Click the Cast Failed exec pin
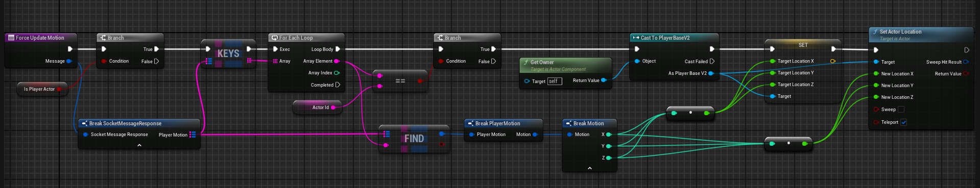This screenshot has width=980, height=188. click(x=712, y=61)
